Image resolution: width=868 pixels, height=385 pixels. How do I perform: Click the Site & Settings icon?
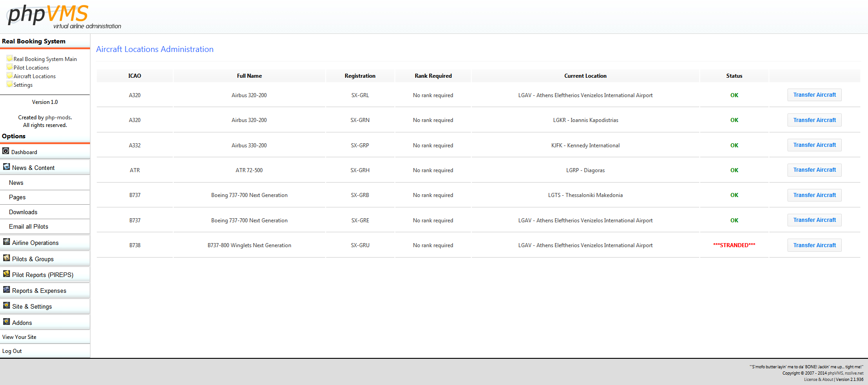click(x=6, y=305)
